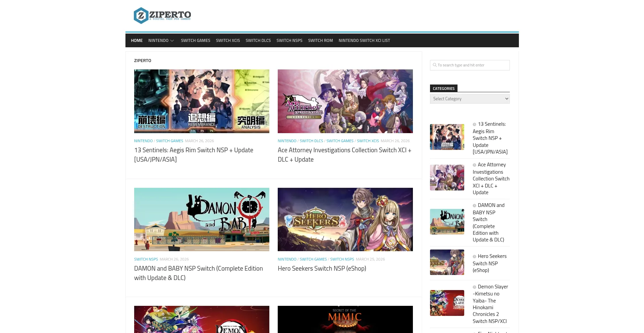Go to the Home menu item

click(137, 41)
